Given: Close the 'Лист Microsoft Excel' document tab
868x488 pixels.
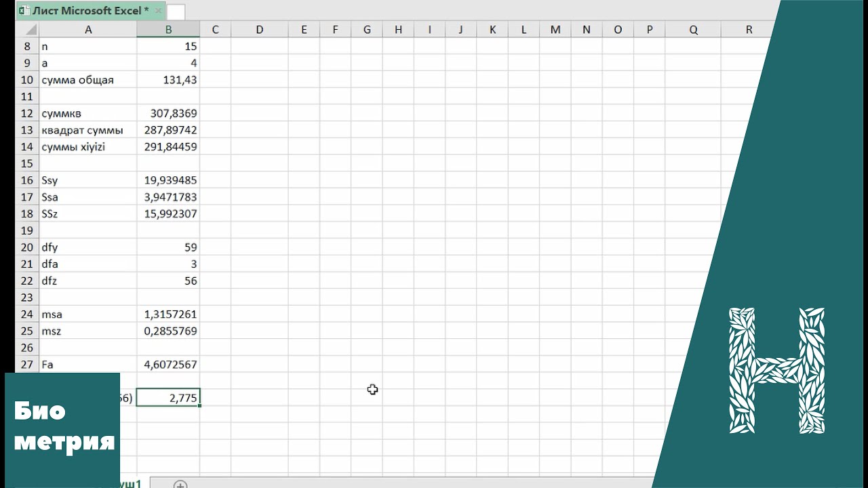Looking at the screenshot, I should (158, 11).
